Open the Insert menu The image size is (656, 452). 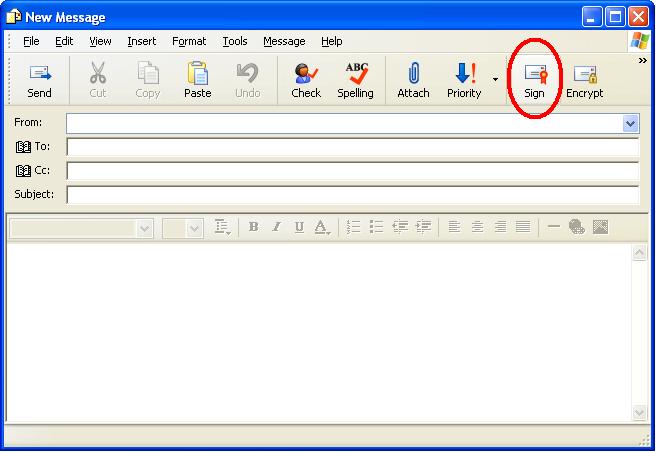coord(141,41)
